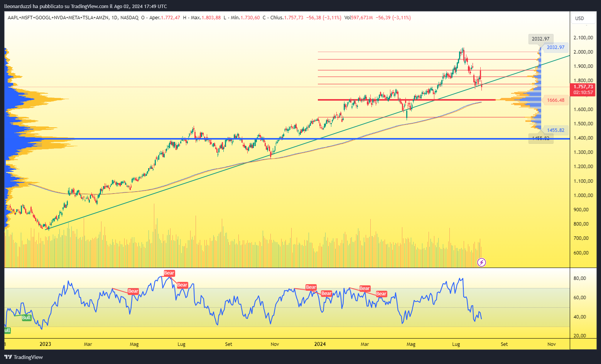Select the thick red horizontal line at 1666
Viewport: 601px width, 364px height.
pyautogui.click(x=407, y=100)
